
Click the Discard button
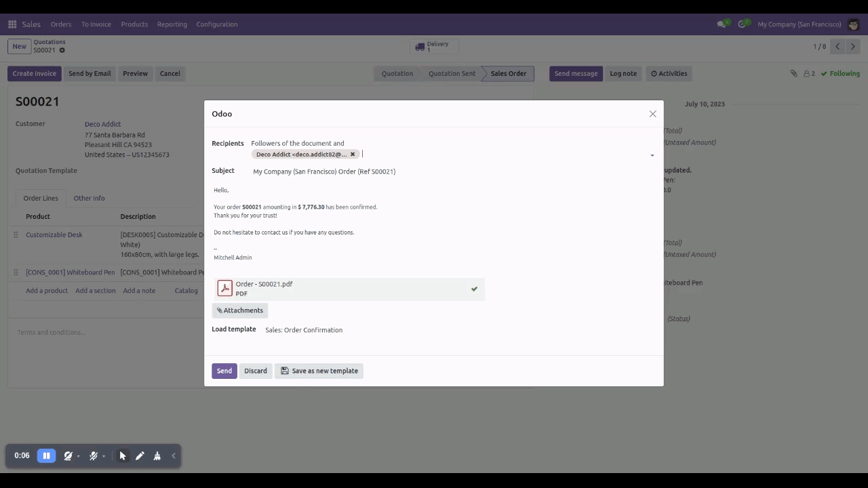pos(256,371)
